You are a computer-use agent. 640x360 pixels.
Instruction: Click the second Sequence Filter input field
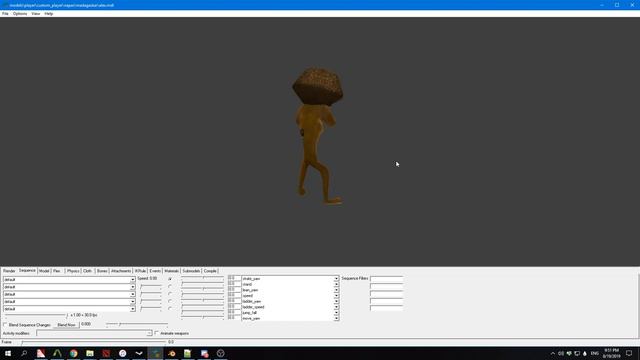[386, 286]
